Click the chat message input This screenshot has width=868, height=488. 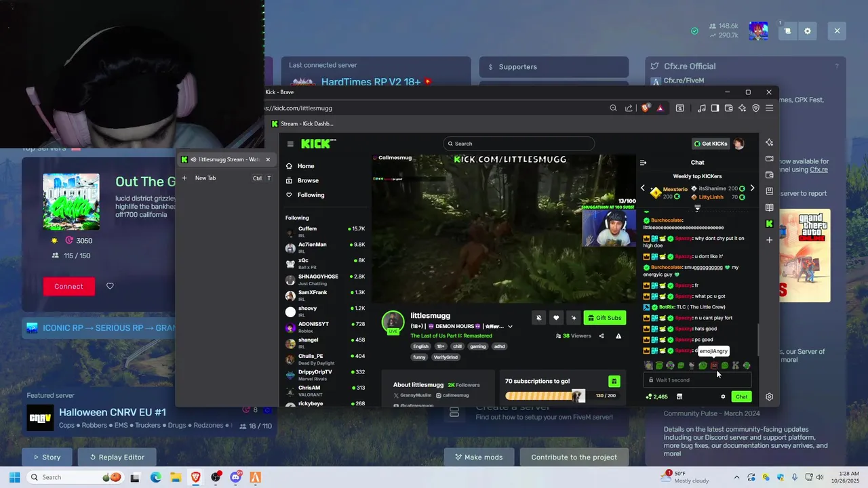697,380
